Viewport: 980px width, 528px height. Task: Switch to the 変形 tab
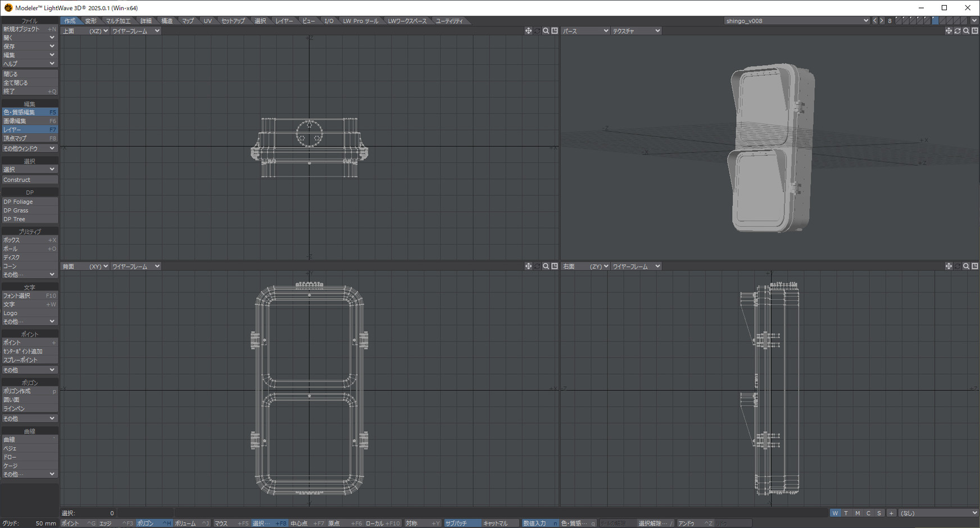(90, 21)
